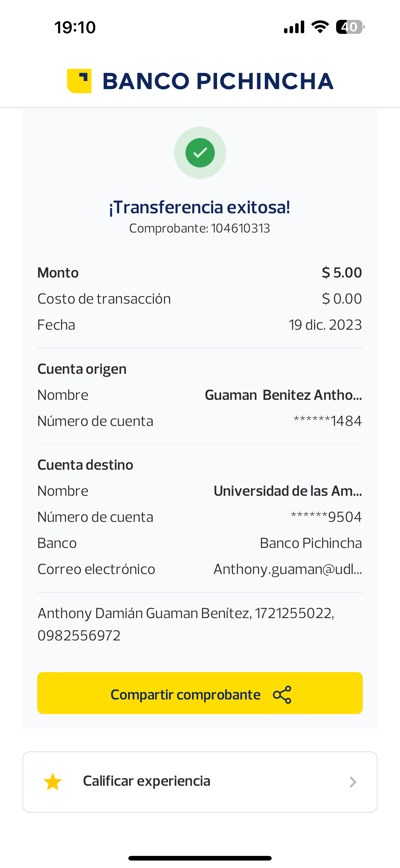Tap the share icon on yellow button

pos(282,694)
